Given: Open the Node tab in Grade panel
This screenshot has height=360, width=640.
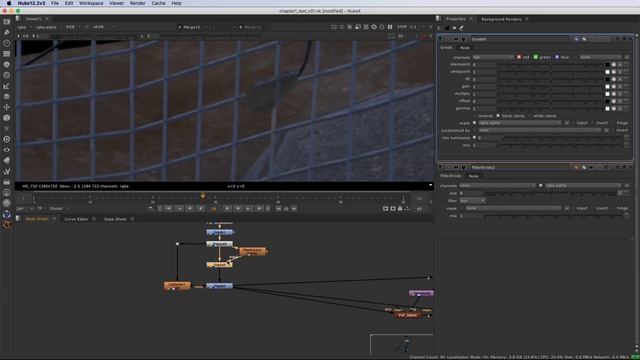Looking at the screenshot, I should (x=465, y=48).
